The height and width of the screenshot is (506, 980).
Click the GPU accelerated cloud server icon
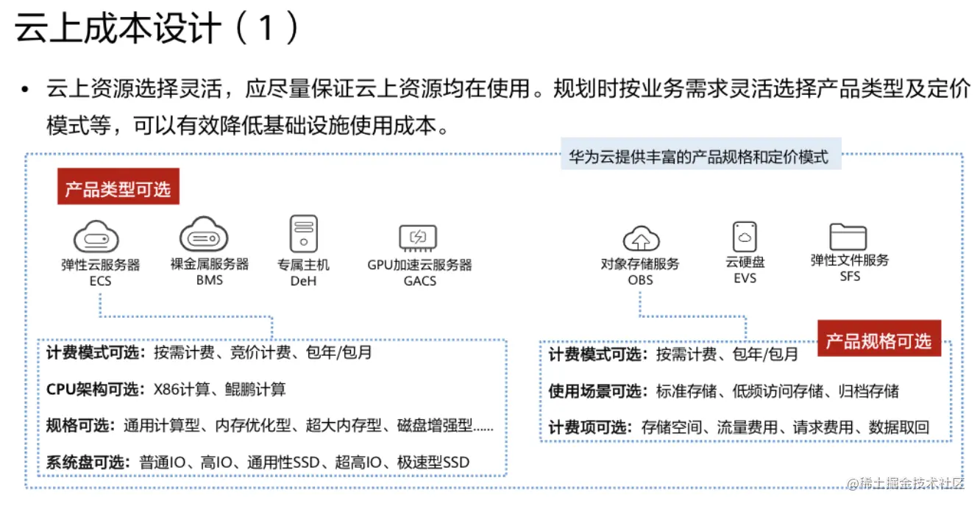[x=418, y=237]
